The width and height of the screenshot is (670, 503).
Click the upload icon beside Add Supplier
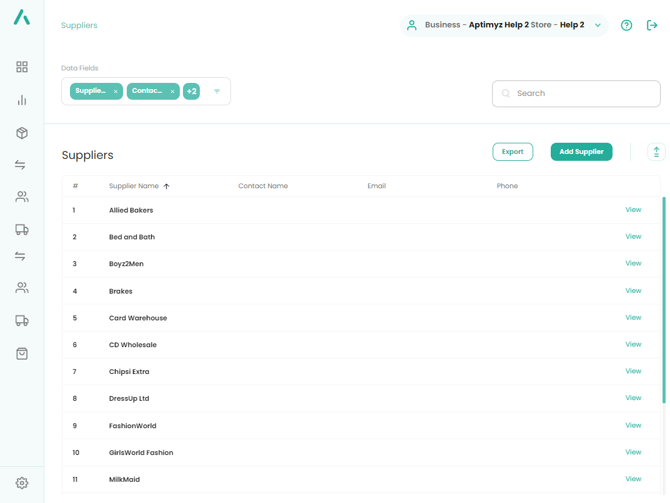pyautogui.click(x=656, y=152)
